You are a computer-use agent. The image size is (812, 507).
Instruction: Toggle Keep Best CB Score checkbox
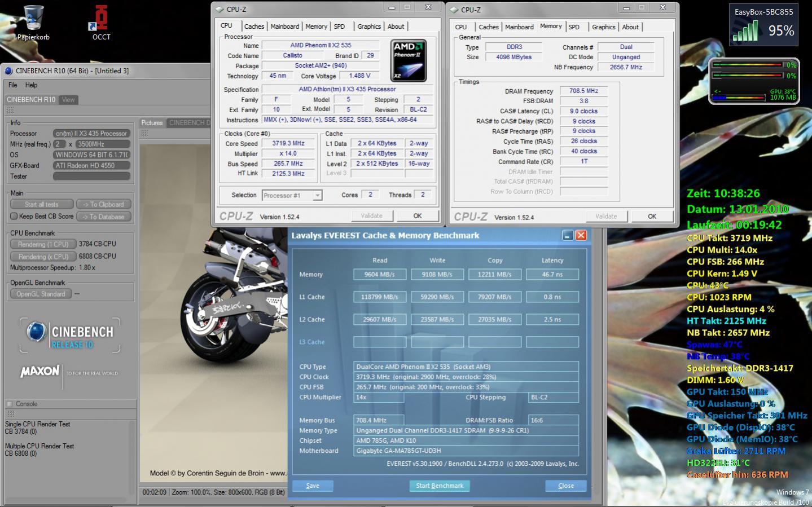click(14, 216)
